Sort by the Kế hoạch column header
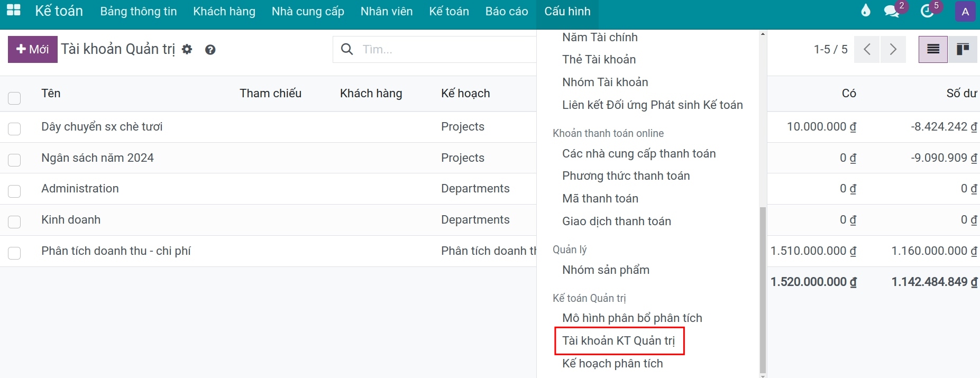 (465, 93)
